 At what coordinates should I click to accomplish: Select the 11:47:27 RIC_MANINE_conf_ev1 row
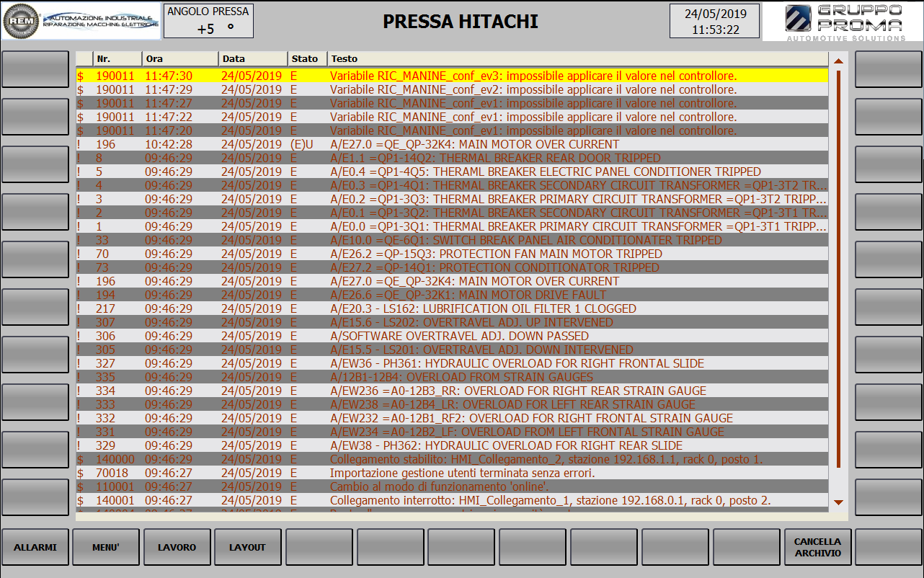coord(452,104)
